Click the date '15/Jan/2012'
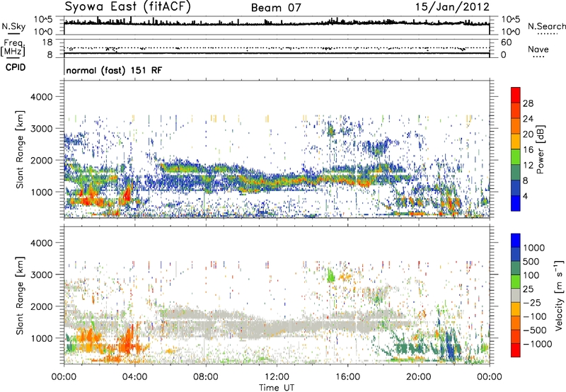 tap(452, 6)
